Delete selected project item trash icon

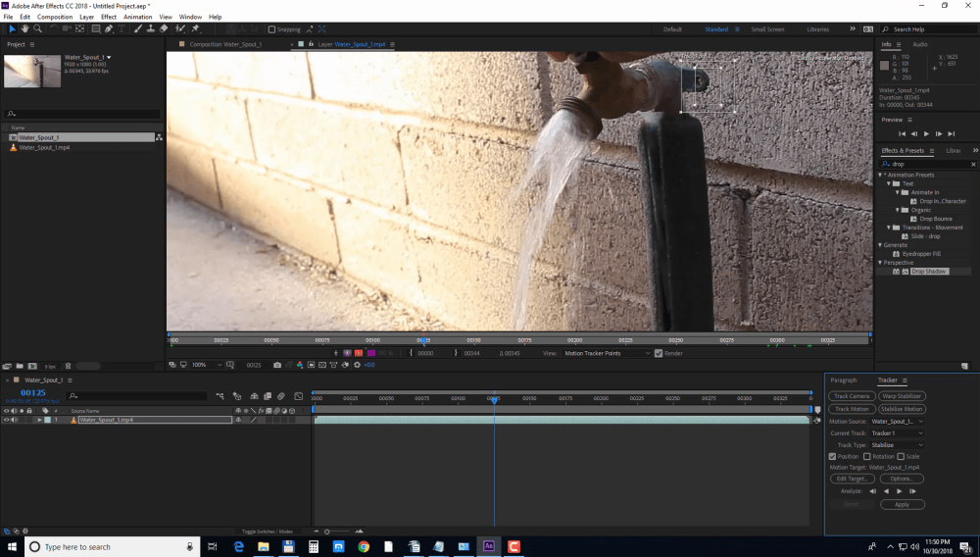69,366
